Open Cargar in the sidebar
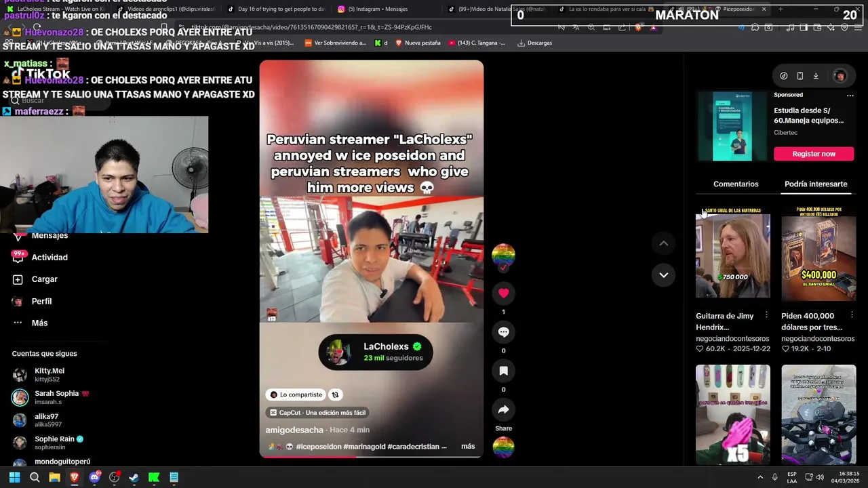The image size is (868, 488). [x=44, y=279]
